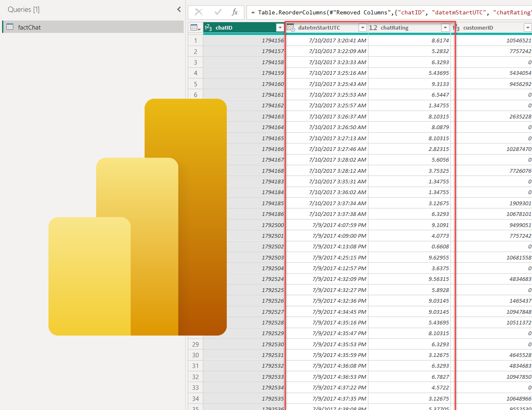Click date cell 7/10/2017 3:20:41 AM
532x410 pixels.
tap(327, 40)
